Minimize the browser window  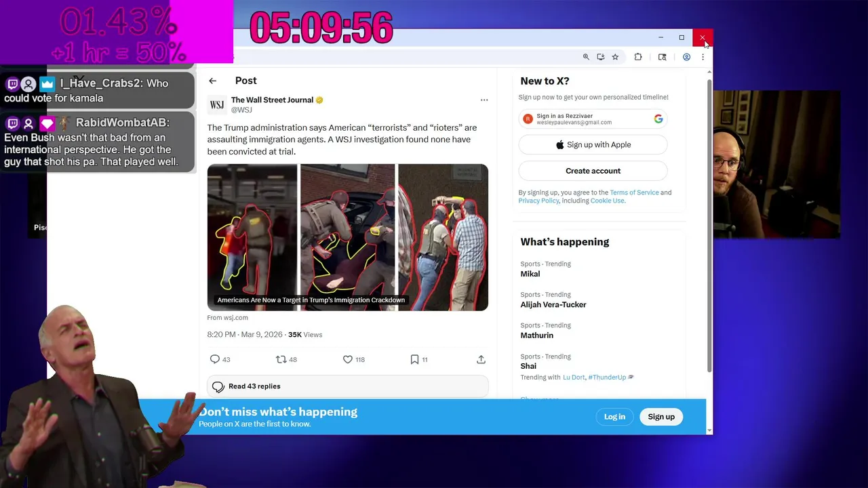pos(660,38)
